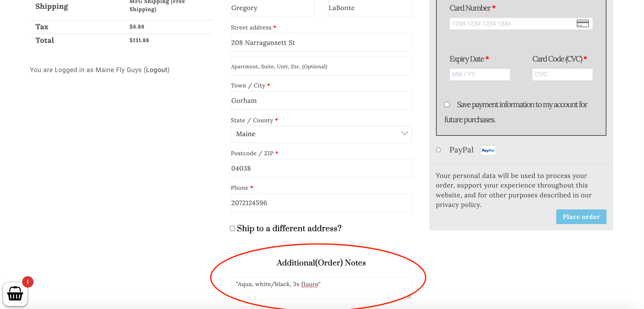Click the red cart count badge
644x309 pixels.
click(x=28, y=282)
